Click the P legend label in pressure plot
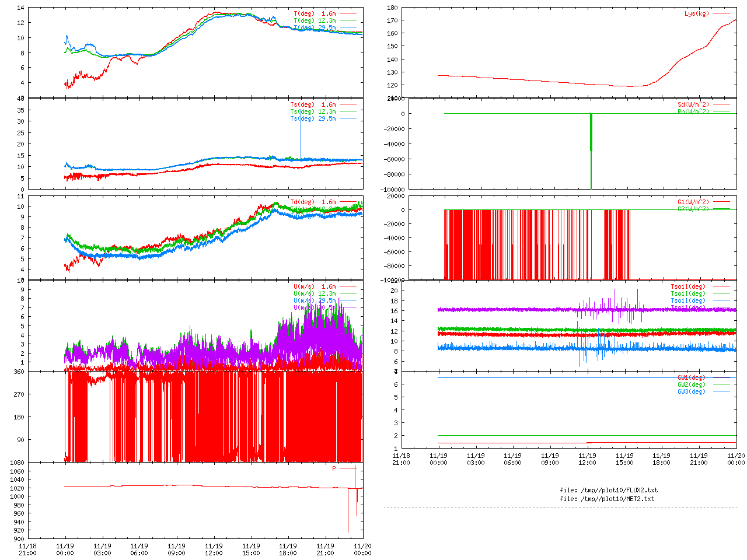Screen dimensions: 747x560 334,468
